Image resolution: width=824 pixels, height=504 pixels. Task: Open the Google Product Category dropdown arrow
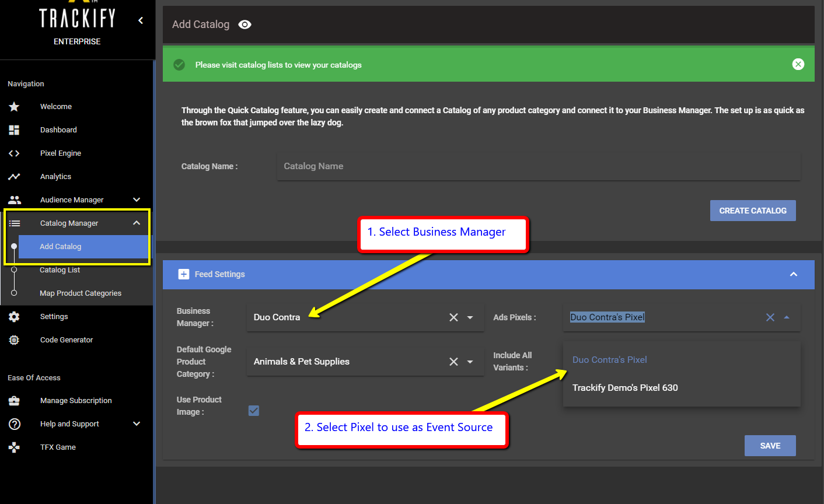(470, 362)
